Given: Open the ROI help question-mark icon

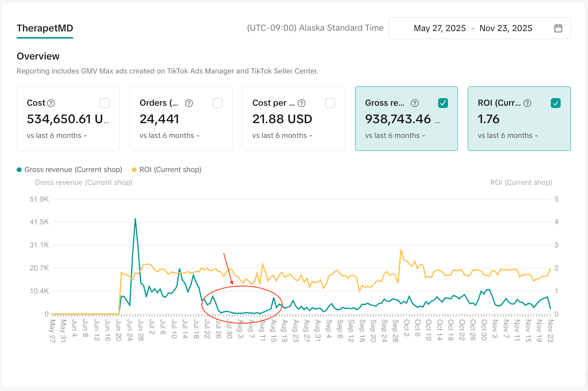Looking at the screenshot, I should [x=527, y=103].
